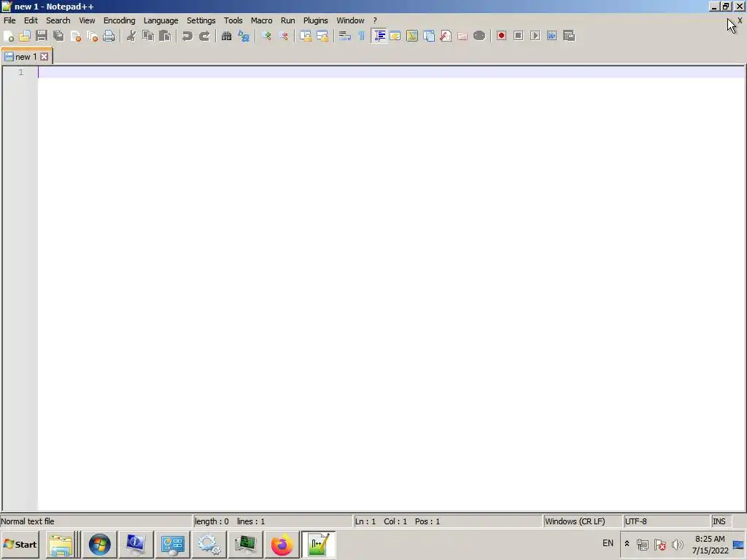Click the Print toolbar icon
The width and height of the screenshot is (747, 560).
[109, 36]
